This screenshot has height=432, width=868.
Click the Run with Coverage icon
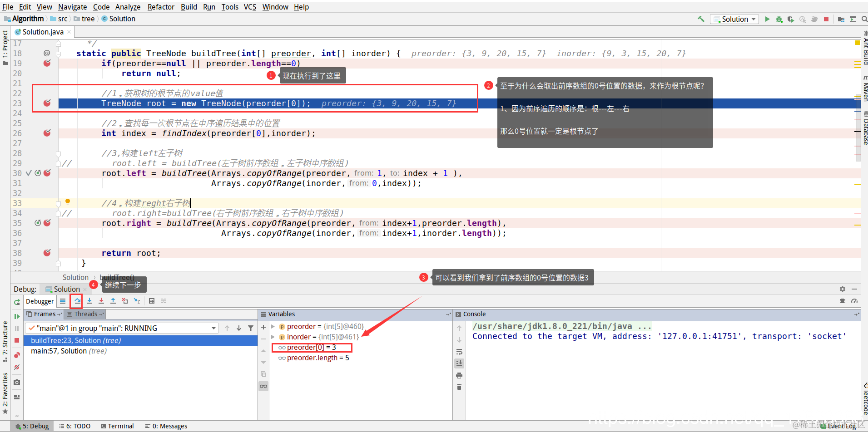coord(791,19)
